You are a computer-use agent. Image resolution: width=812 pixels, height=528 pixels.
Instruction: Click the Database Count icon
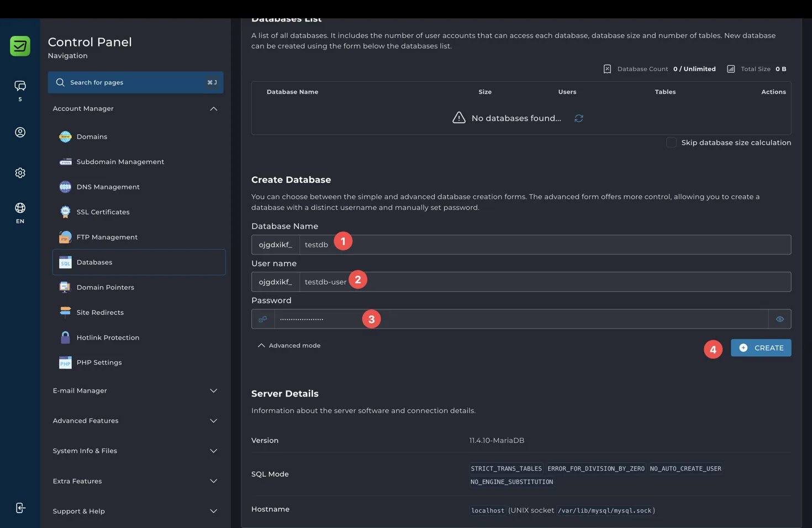coord(607,69)
